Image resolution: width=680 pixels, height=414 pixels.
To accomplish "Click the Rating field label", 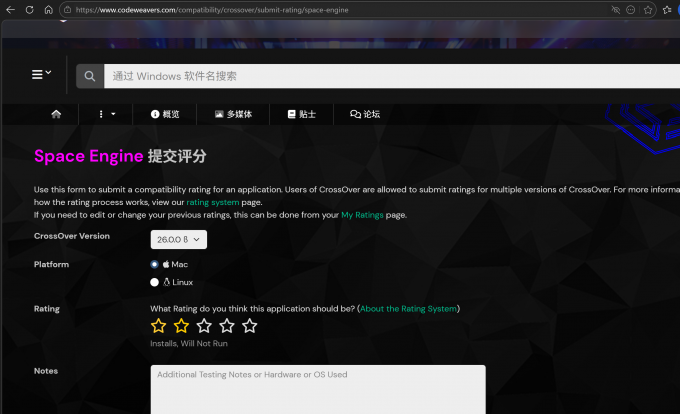I will 47,309.
